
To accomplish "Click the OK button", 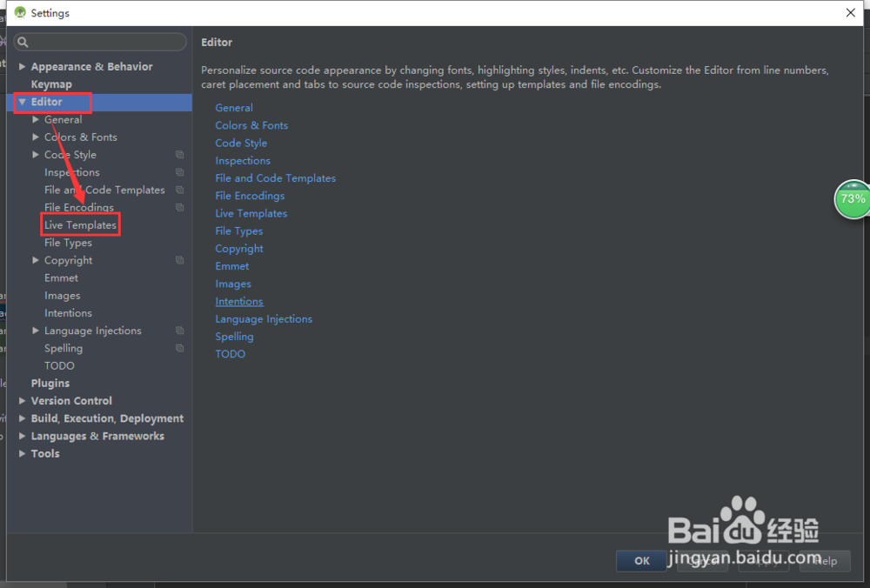I will coord(641,561).
